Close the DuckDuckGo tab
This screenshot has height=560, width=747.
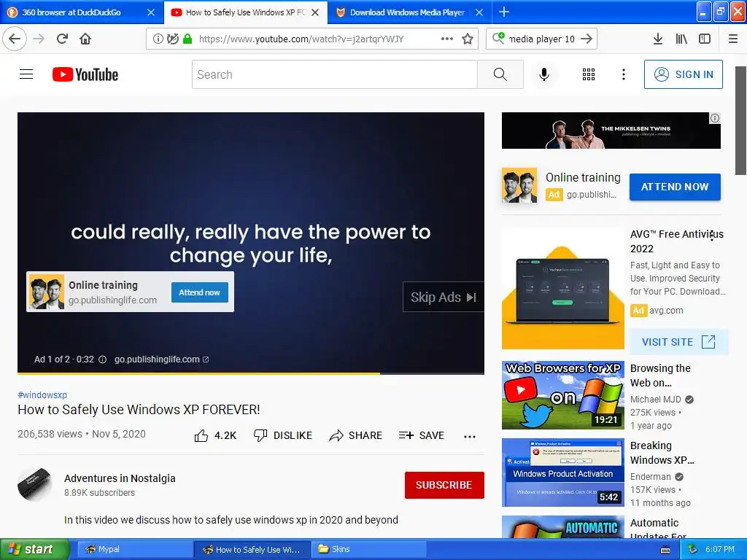(x=151, y=12)
